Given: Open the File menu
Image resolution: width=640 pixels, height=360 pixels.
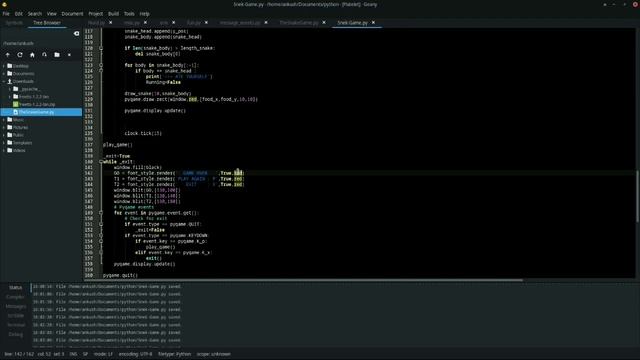Looking at the screenshot, I should point(6,13).
